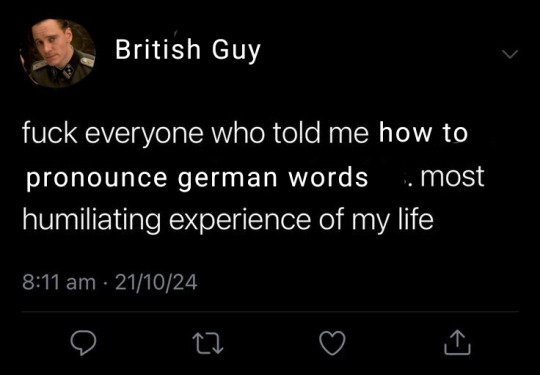Select the word 'most' in the tweet
This screenshot has height=375, width=540.
(x=452, y=177)
